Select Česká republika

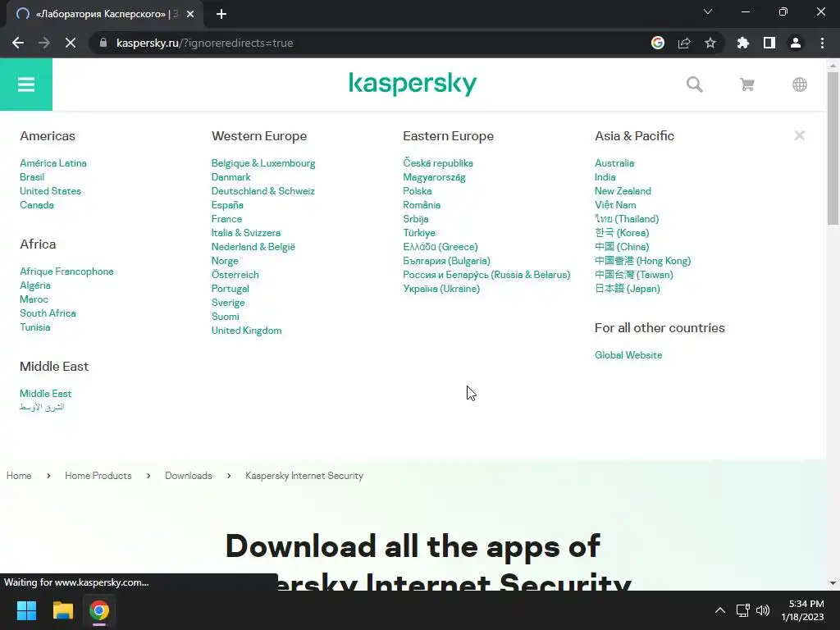tap(438, 163)
